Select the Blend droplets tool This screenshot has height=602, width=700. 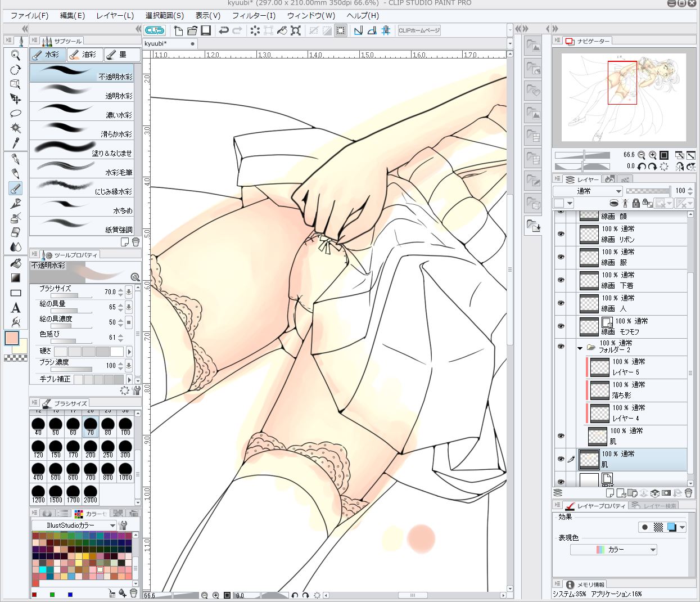[x=16, y=247]
